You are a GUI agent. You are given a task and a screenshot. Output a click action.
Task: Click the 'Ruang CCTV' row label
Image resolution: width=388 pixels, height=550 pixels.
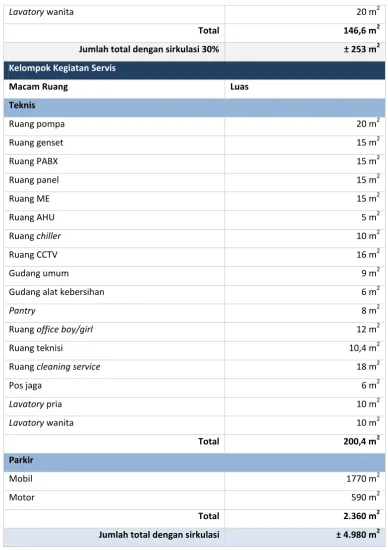tap(33, 255)
